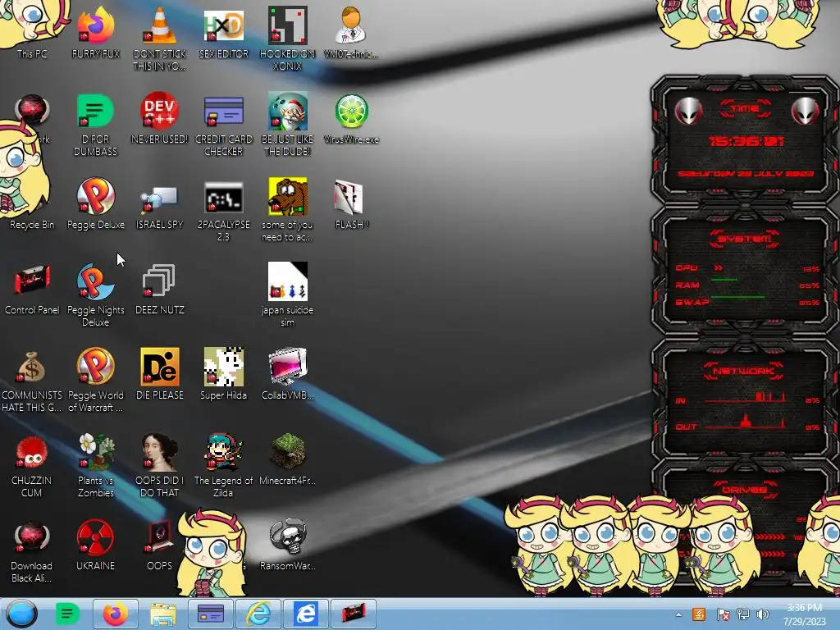
Task: Open the network tray icon
Action: coord(743,614)
